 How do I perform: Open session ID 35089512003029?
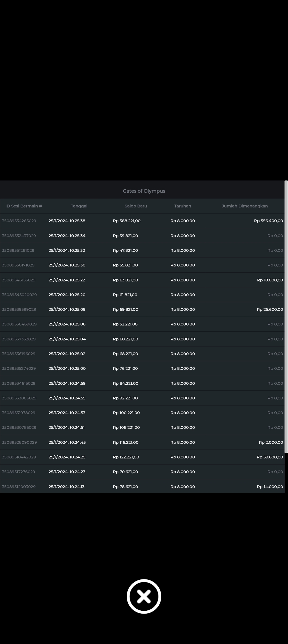coord(19,486)
